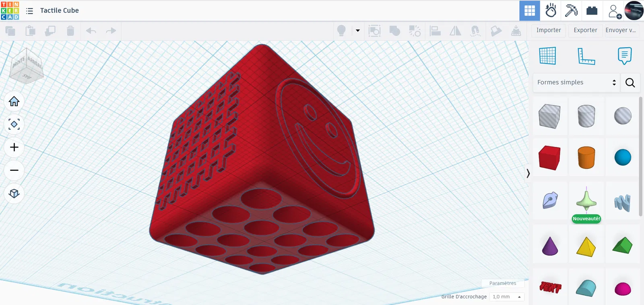Select the Notes tool
Image resolution: width=644 pixels, height=305 pixels.
click(x=624, y=56)
